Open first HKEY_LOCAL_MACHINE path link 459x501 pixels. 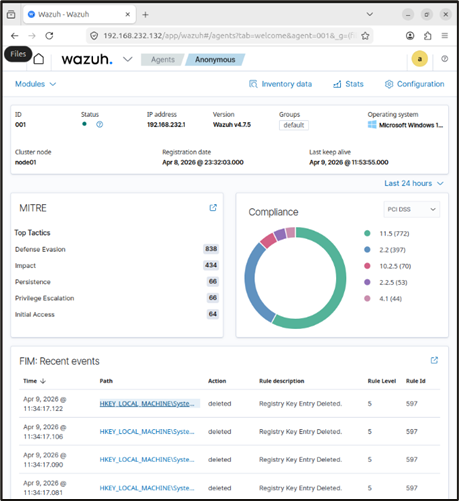(147, 404)
